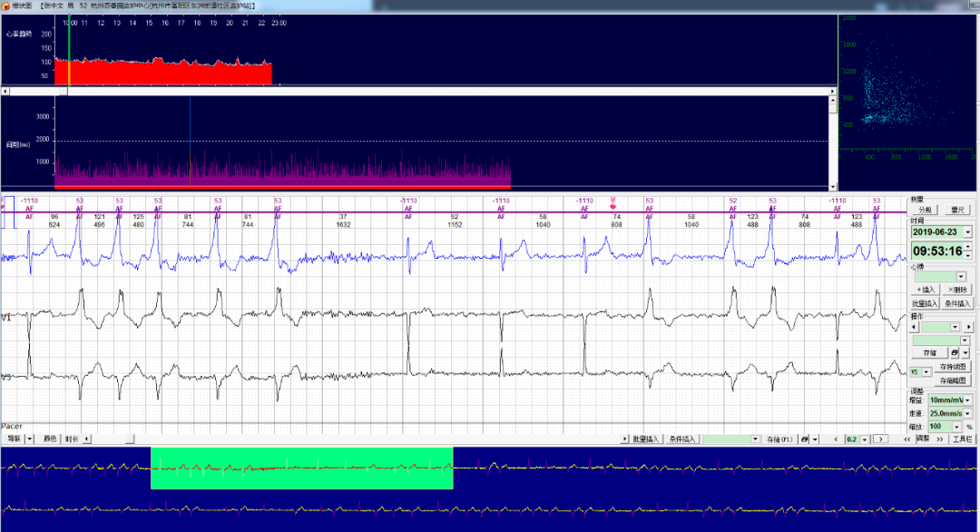Click the 分规 caliper measurement button
980x532 pixels.
[925, 209]
